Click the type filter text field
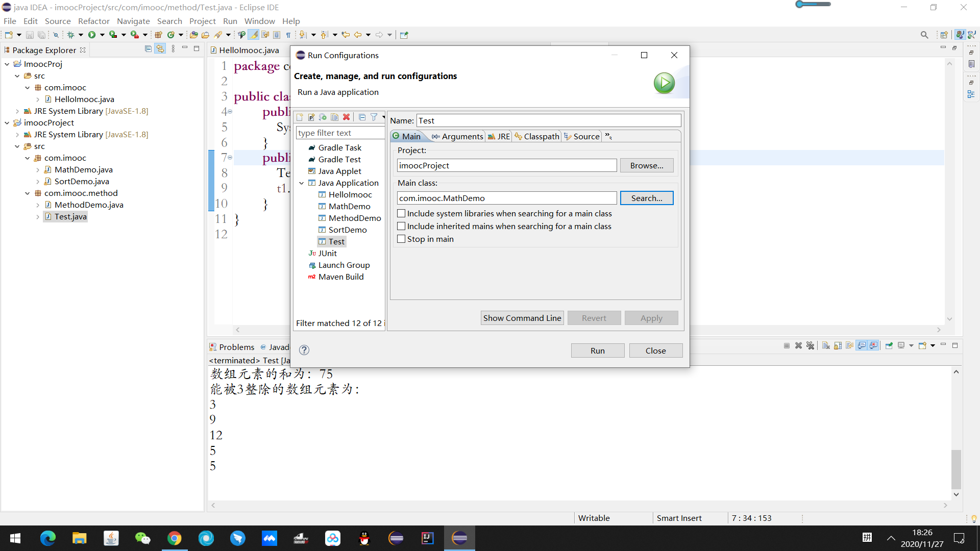Screen dimensions: 980x551 (340, 133)
